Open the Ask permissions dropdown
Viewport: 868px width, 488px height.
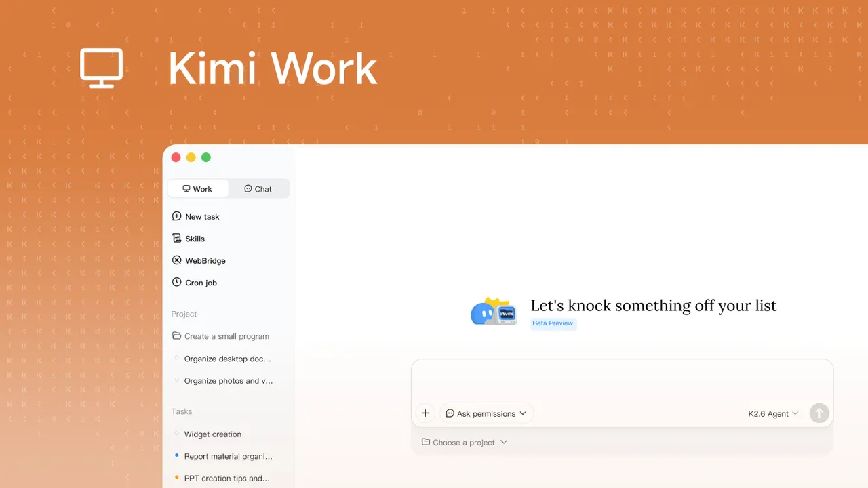tap(486, 413)
